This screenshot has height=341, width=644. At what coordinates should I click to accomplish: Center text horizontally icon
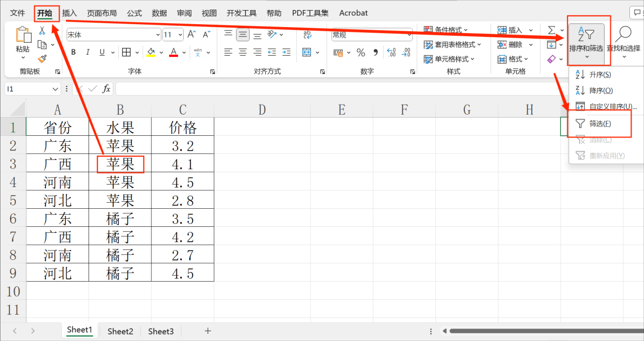tap(243, 52)
